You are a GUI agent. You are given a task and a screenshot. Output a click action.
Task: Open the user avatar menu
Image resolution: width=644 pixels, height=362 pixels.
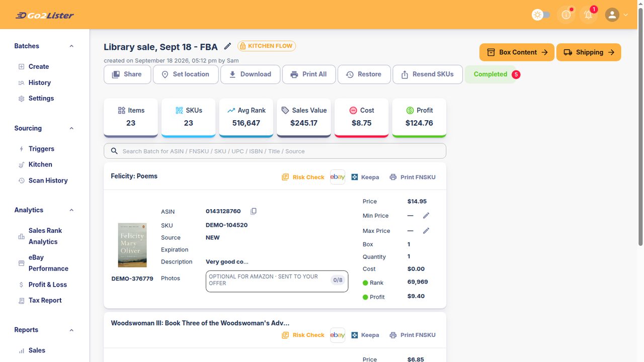click(612, 15)
